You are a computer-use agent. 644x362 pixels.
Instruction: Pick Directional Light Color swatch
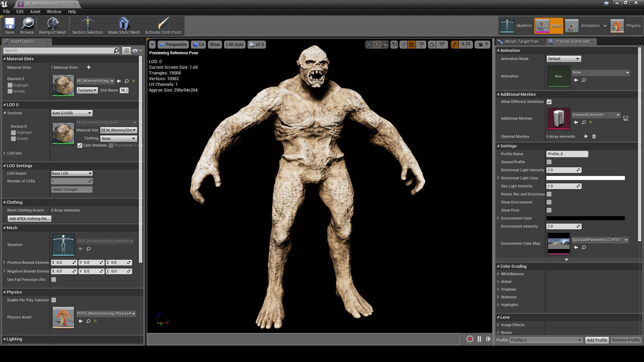click(585, 178)
